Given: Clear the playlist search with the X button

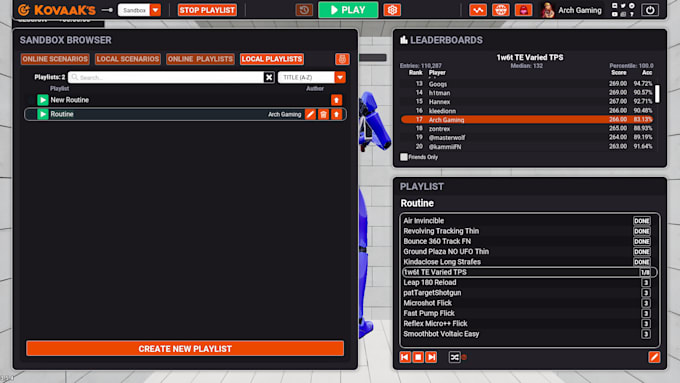Looking at the screenshot, I should click(x=269, y=77).
